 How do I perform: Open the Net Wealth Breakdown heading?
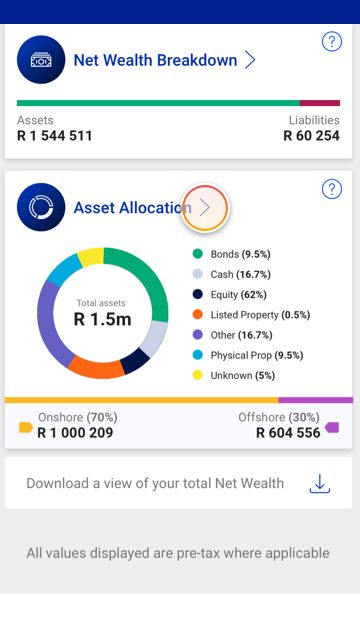point(155,60)
